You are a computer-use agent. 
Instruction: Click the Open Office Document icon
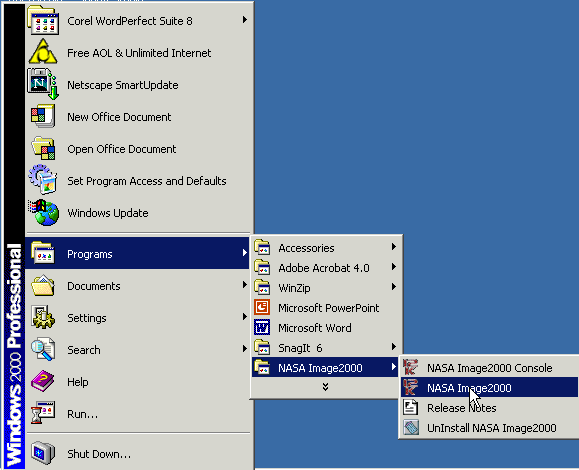[43, 148]
